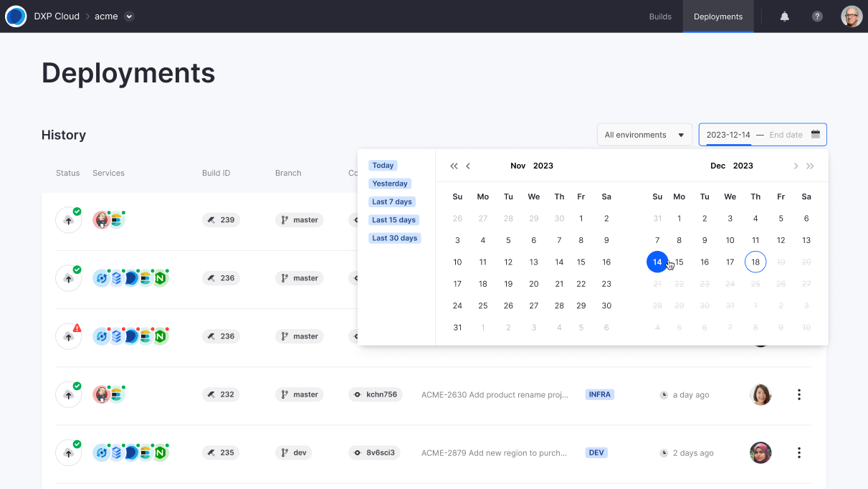Click the 2023 year label next to Dec

click(x=743, y=166)
